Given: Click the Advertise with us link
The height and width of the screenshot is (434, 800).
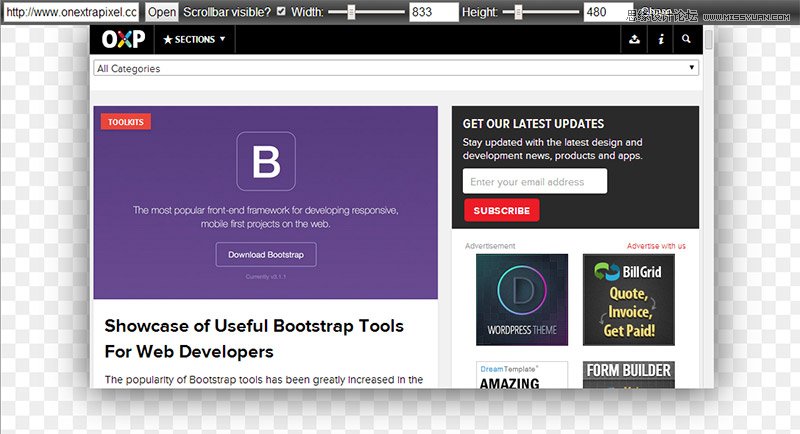Looking at the screenshot, I should pyautogui.click(x=656, y=246).
